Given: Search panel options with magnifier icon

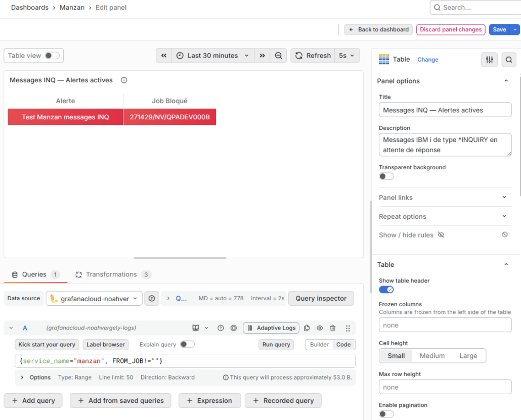Looking at the screenshot, I should click(x=508, y=60).
